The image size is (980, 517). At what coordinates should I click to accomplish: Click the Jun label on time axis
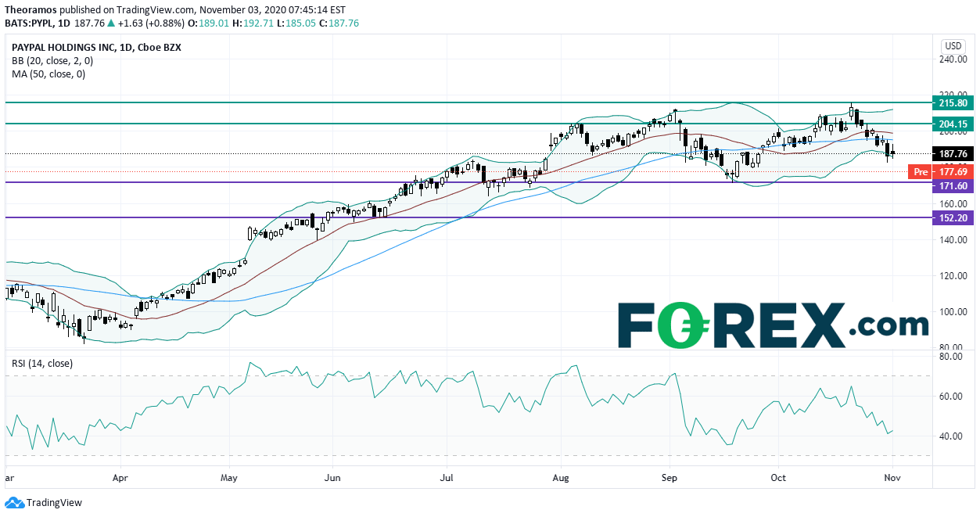click(332, 476)
